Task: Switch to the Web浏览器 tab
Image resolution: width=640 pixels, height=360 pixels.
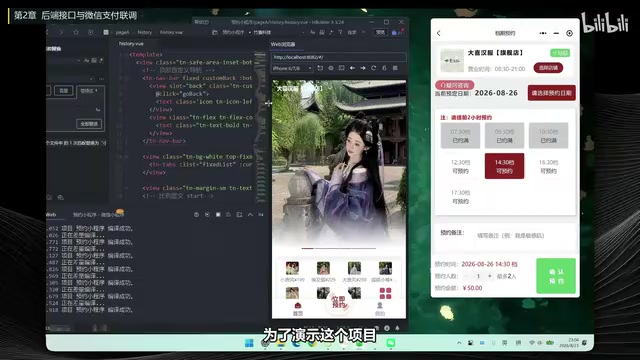Action: (x=283, y=44)
